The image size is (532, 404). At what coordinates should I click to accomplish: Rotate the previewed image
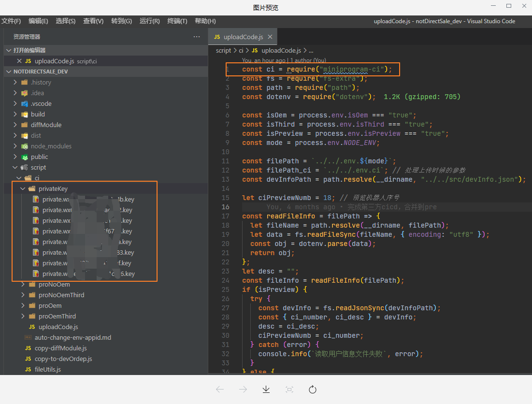coord(312,390)
